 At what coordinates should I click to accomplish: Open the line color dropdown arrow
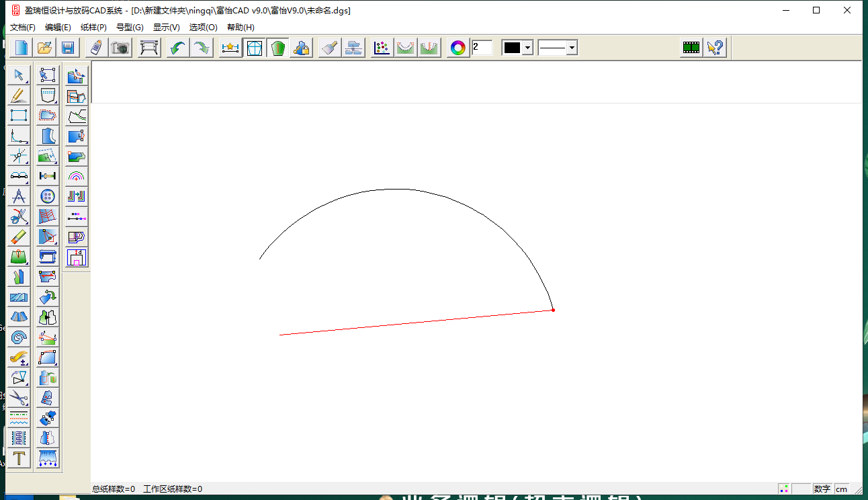point(527,48)
